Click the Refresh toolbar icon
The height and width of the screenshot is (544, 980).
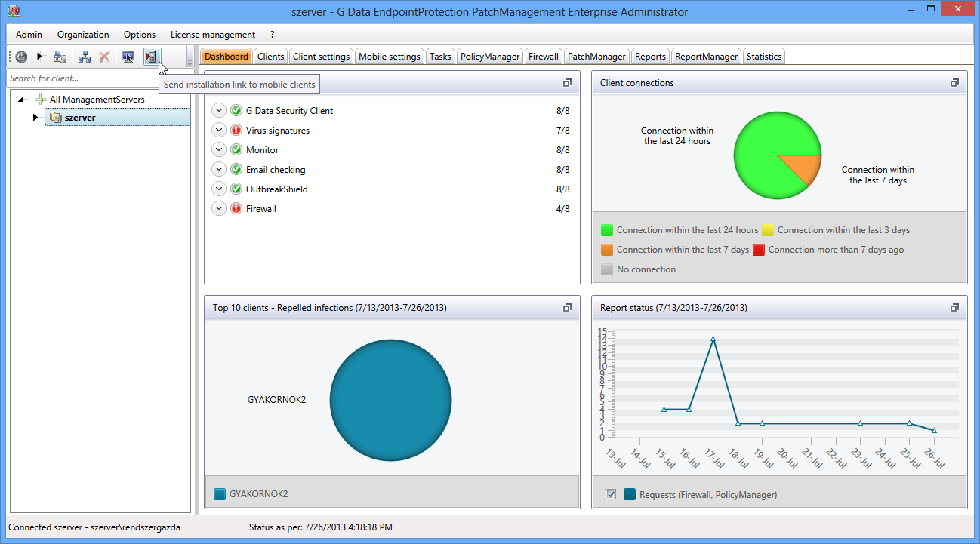click(21, 57)
